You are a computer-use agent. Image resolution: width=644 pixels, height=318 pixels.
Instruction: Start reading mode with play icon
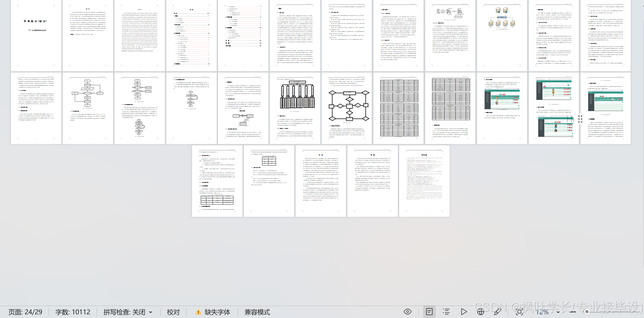464,312
